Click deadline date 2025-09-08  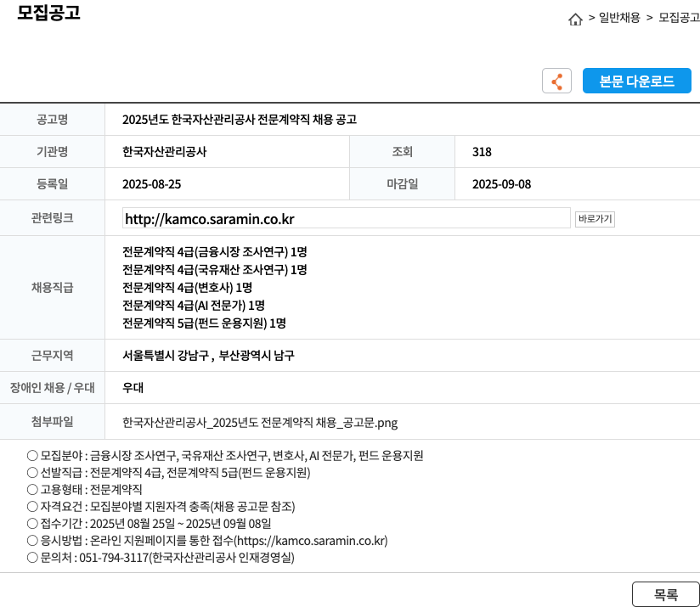(x=502, y=184)
